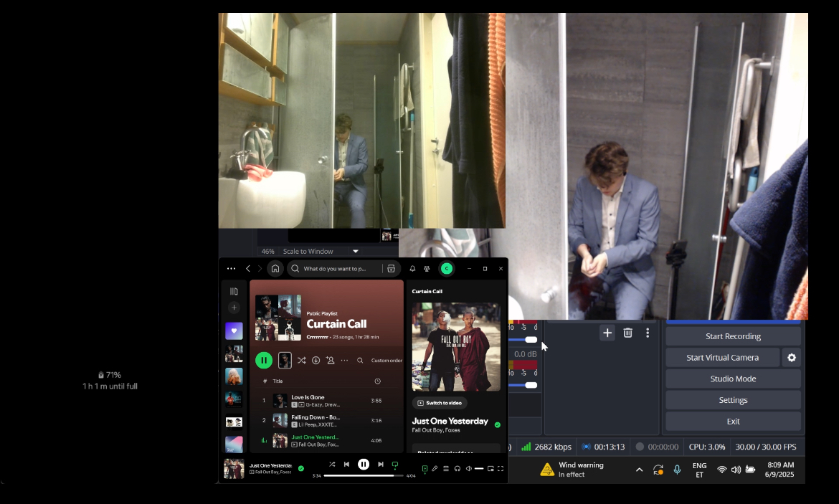Click the OBS Exit button

733,421
